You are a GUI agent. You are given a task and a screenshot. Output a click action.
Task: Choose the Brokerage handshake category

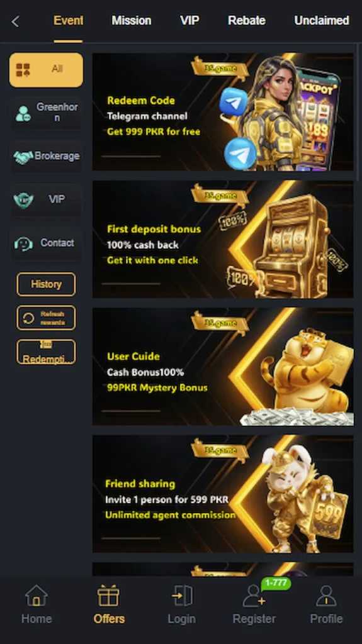coord(46,157)
